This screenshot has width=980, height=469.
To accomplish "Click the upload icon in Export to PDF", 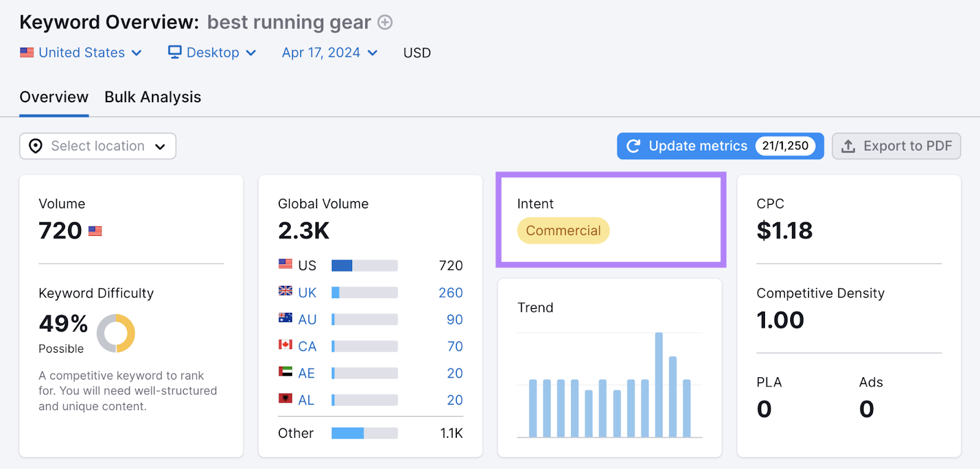I will coord(848,146).
